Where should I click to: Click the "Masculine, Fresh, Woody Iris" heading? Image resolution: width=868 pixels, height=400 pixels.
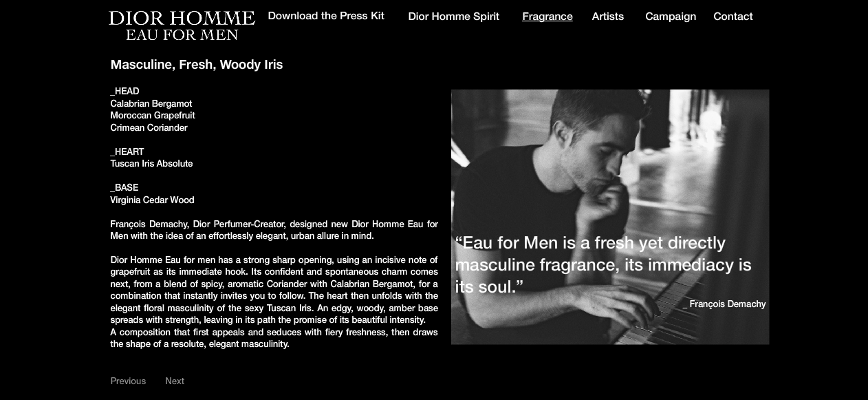click(197, 65)
